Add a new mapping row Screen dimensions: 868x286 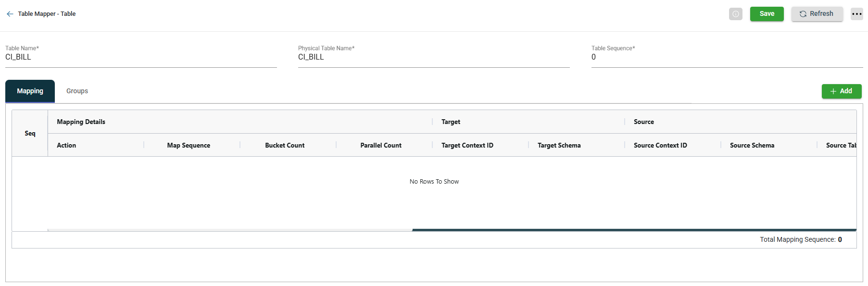pos(841,91)
